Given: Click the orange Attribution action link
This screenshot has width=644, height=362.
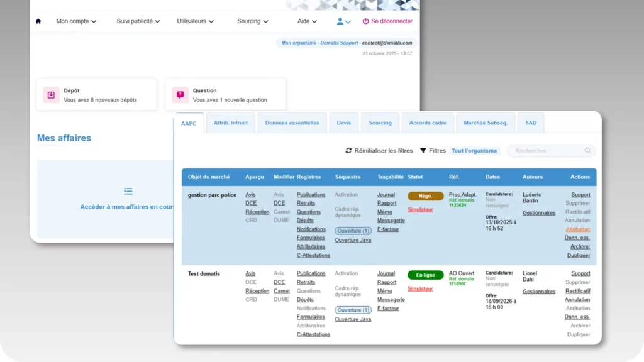Looking at the screenshot, I should 577,229.
